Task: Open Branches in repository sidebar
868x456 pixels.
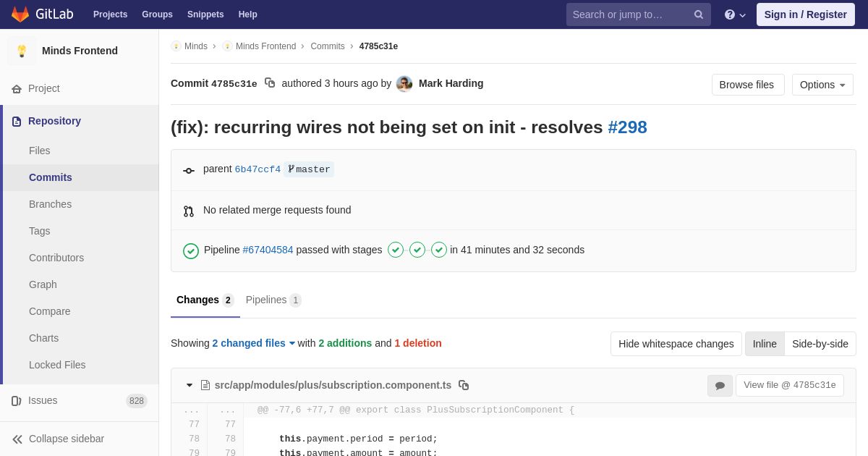Action: [x=50, y=204]
